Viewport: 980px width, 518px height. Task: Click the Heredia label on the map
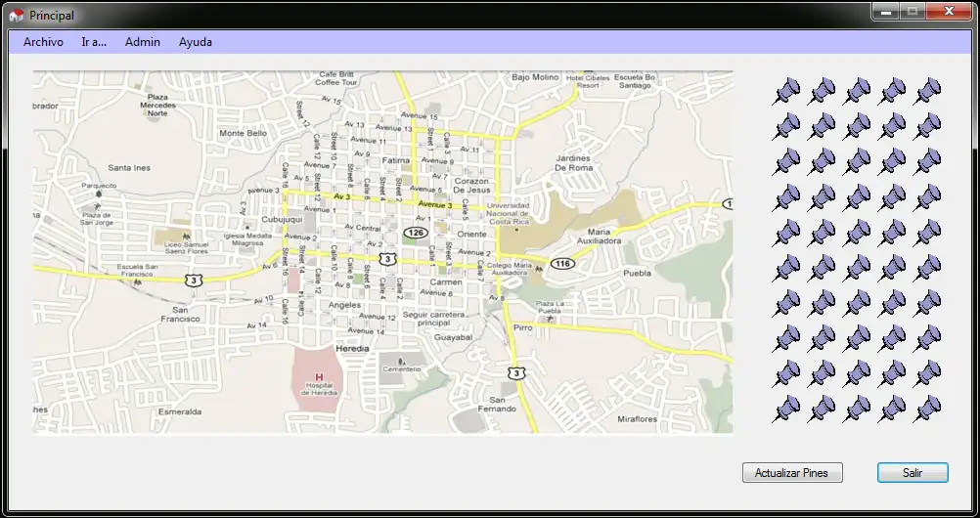click(352, 348)
